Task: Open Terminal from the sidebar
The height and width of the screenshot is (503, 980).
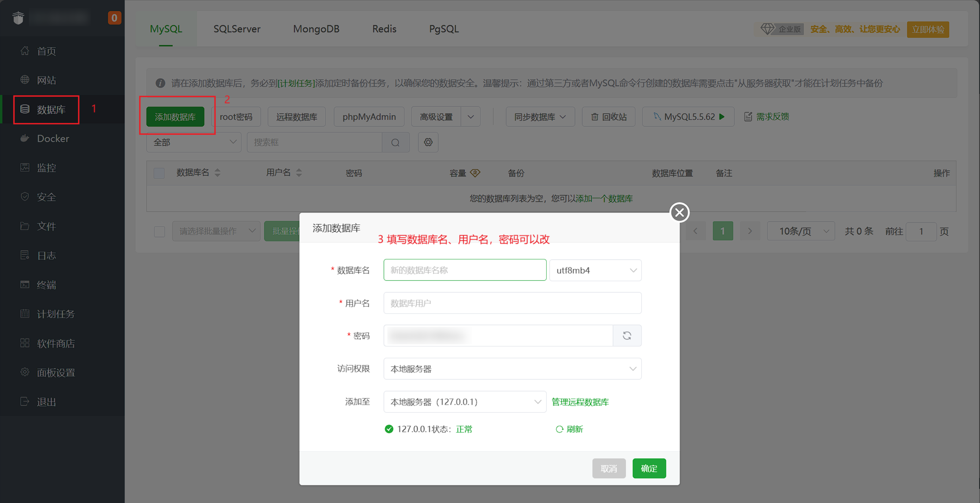Action: coord(46,285)
